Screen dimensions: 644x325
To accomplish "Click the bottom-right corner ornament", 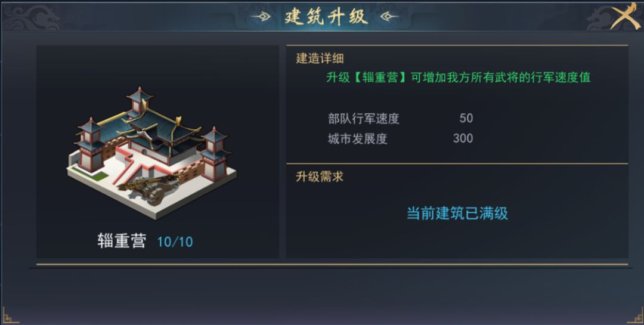I will pyautogui.click(x=634, y=315).
